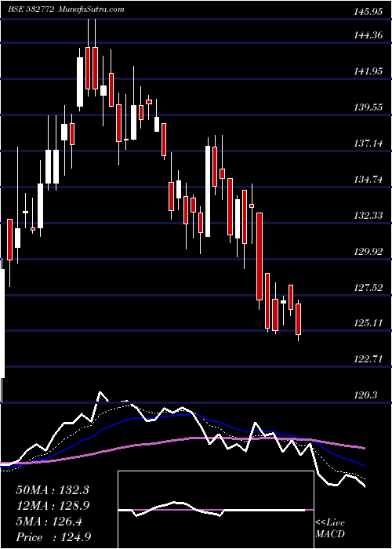The image size is (392, 549).
Task: Click the last red candlestick on the chart
Action: tap(299, 319)
